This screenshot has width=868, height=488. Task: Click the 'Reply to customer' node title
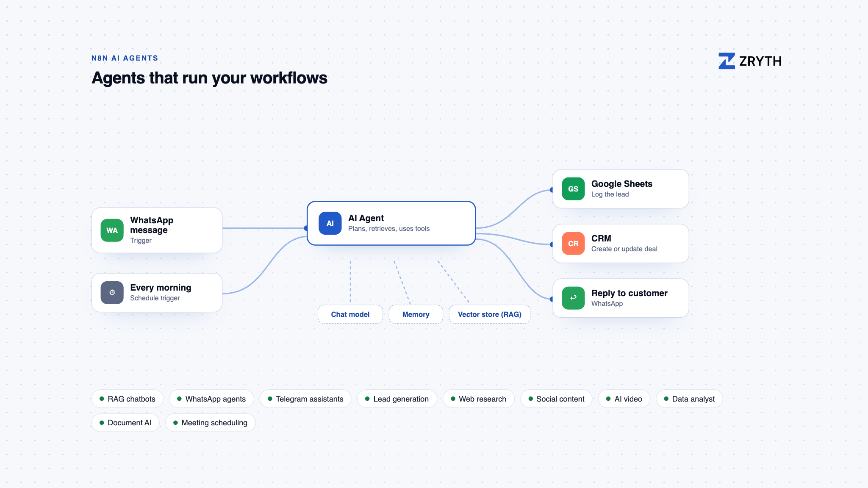630,293
